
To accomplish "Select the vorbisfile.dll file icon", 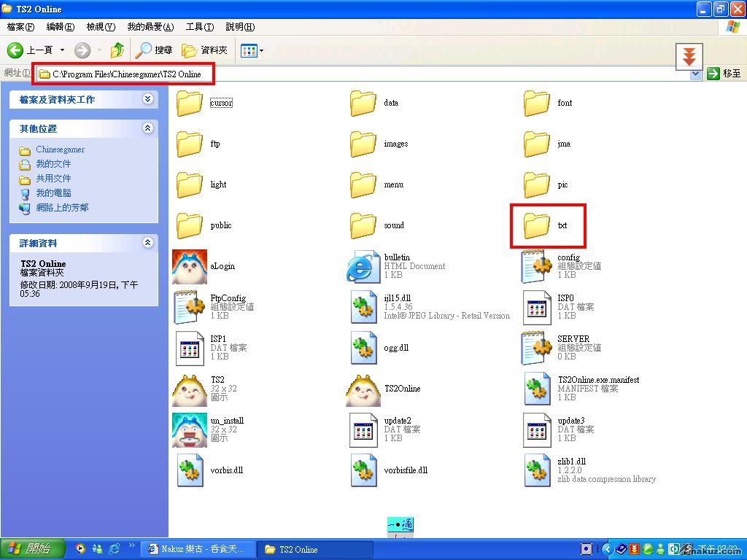I will (x=363, y=470).
